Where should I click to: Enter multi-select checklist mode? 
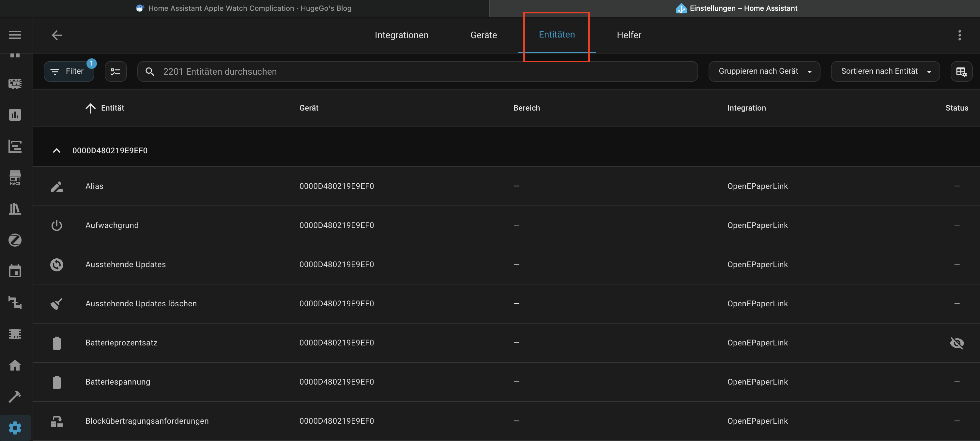[x=115, y=71]
